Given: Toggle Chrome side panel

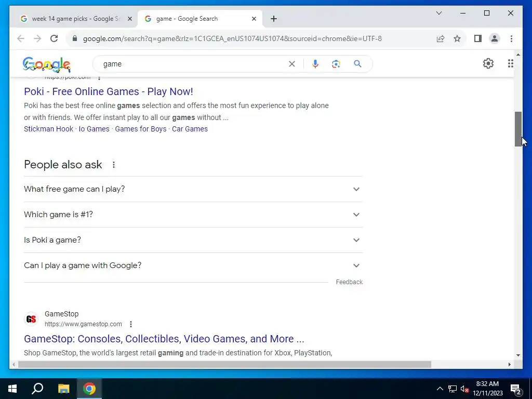Looking at the screenshot, I should (x=478, y=38).
